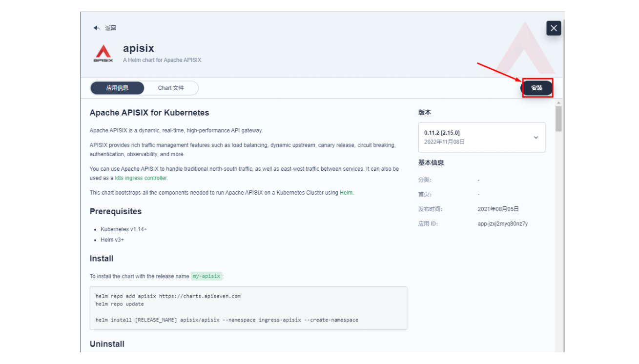The height and width of the screenshot is (364, 639).
Task: Click the my-apisix release name code
Action: pos(206,276)
